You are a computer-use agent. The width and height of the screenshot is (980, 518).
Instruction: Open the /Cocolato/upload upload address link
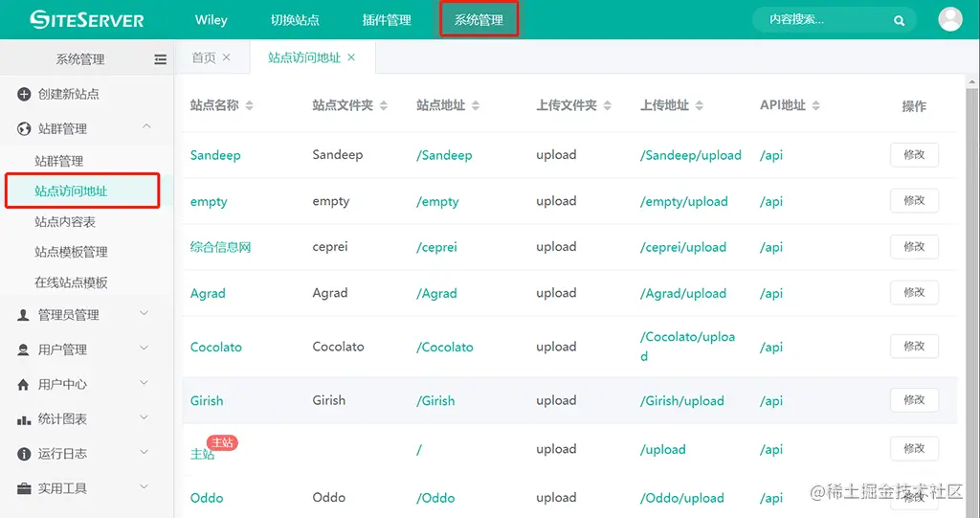(687, 347)
